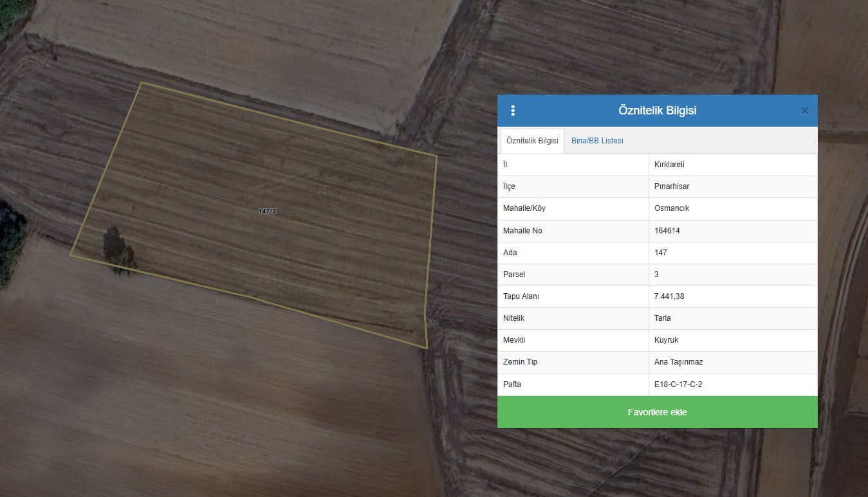868x497 pixels.
Task: Switch to the Bina/BB Listesi tab
Action: [596, 141]
